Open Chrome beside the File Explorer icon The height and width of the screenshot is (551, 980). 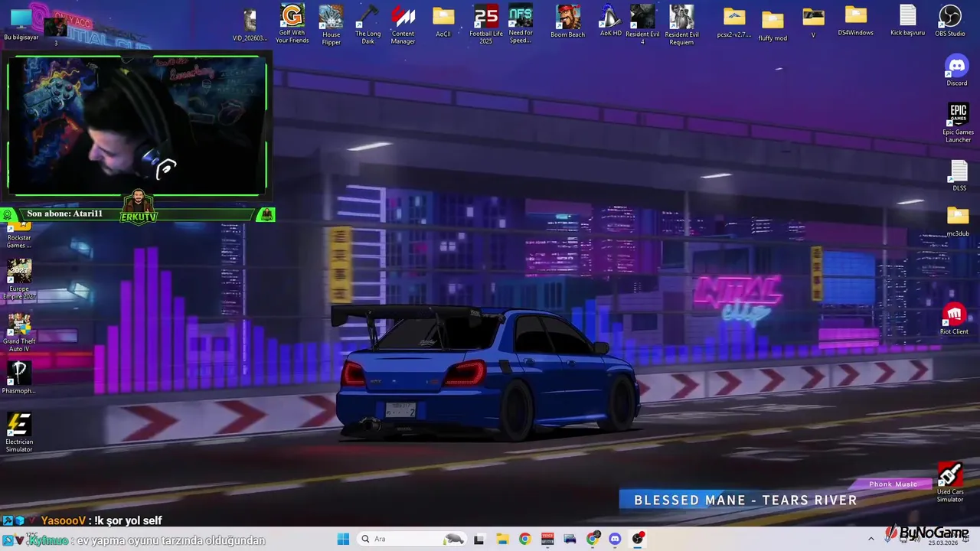click(524, 539)
